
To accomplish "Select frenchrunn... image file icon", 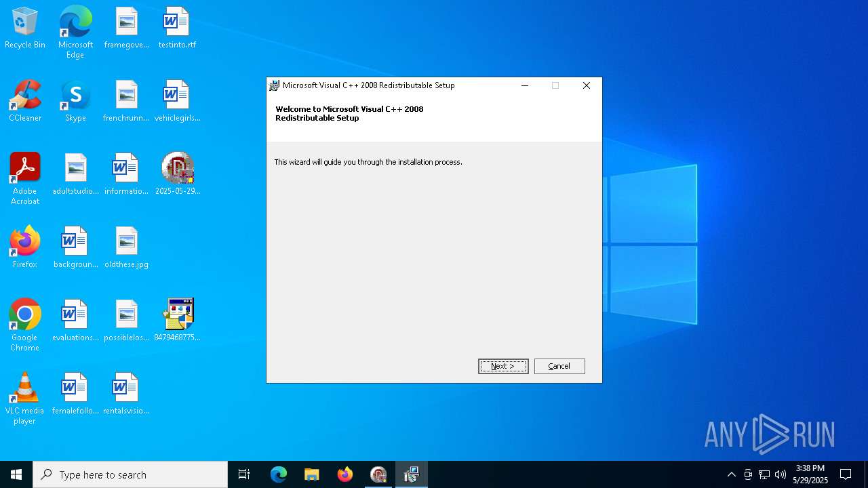I will [x=126, y=102].
